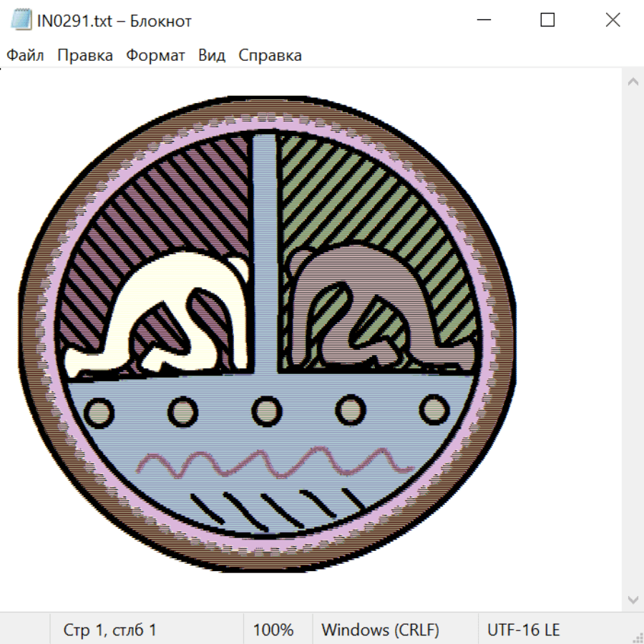Open the Формат menu
The image size is (644, 644).
pyautogui.click(x=155, y=56)
